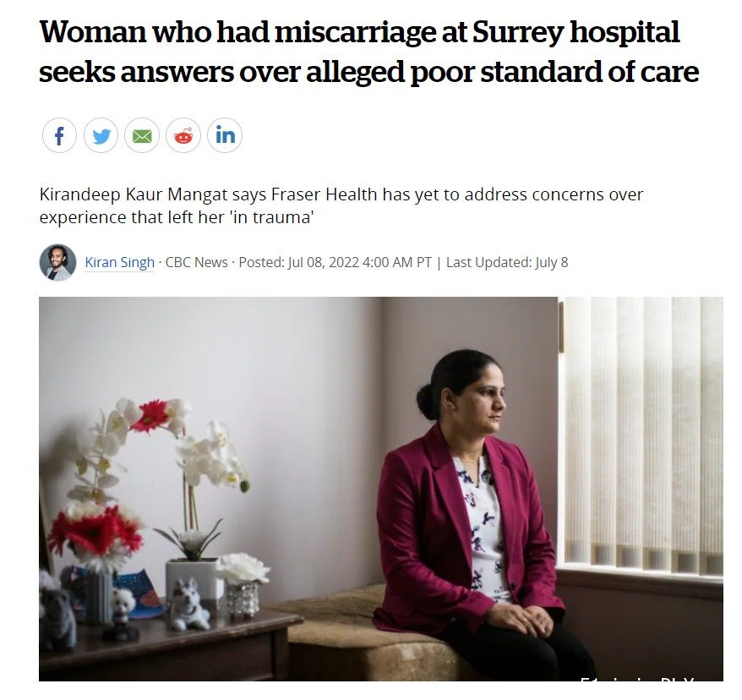The width and height of the screenshot is (742, 700).
Task: Share the article on Facebook
Action: point(59,135)
